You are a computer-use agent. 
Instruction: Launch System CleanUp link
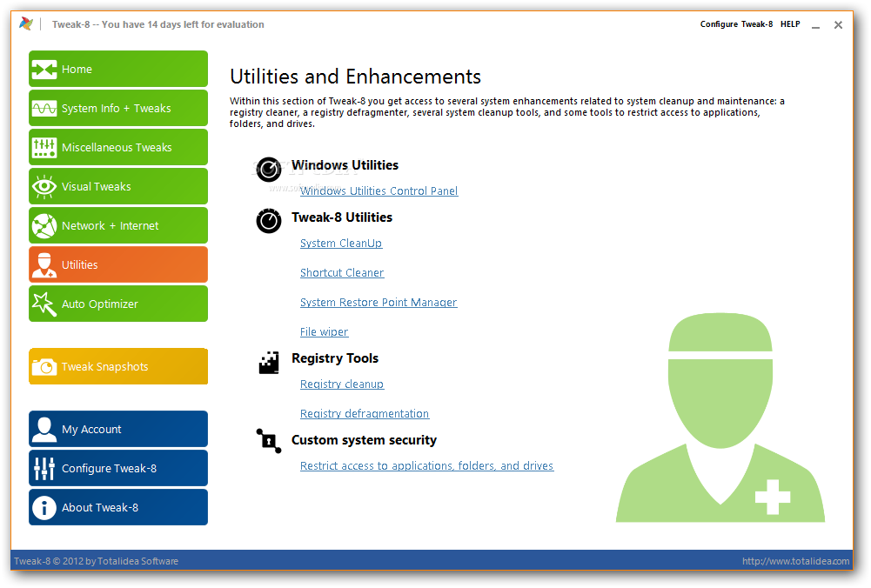tap(341, 244)
